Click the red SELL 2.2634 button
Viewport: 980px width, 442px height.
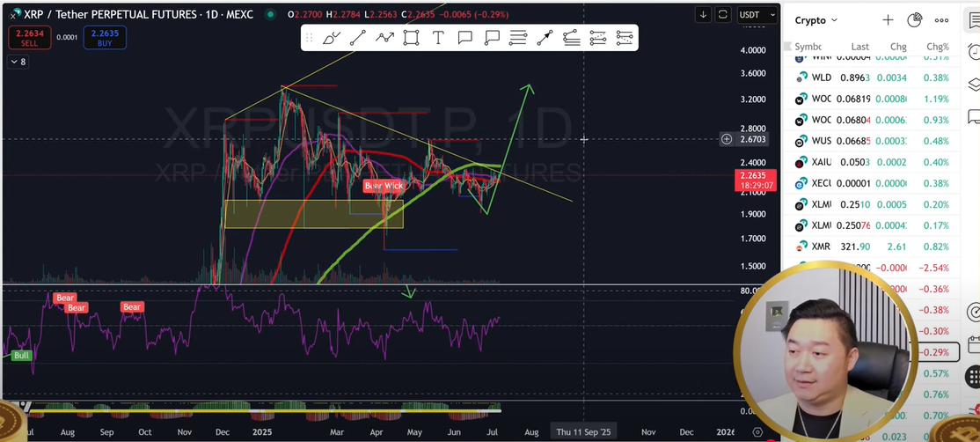point(29,37)
